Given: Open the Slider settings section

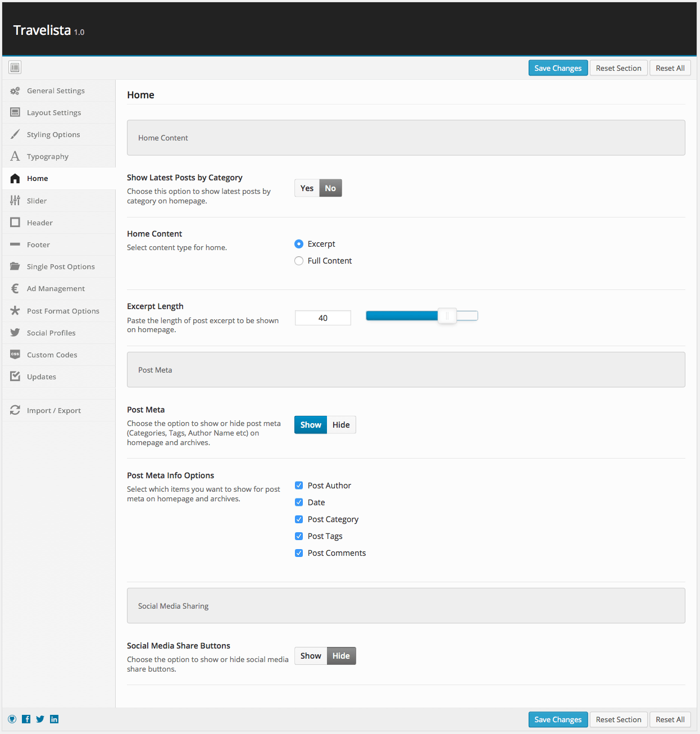Looking at the screenshot, I should pyautogui.click(x=59, y=201).
